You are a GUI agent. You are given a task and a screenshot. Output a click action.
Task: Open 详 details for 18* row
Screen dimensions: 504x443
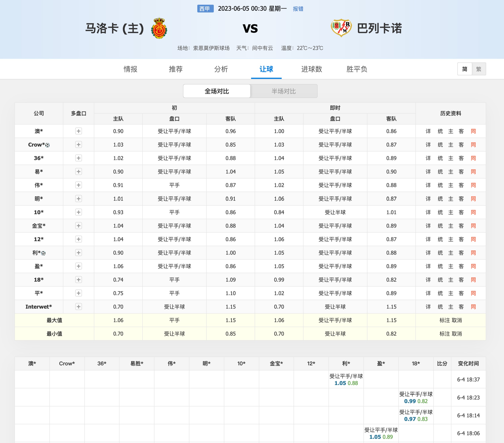pyautogui.click(x=428, y=280)
